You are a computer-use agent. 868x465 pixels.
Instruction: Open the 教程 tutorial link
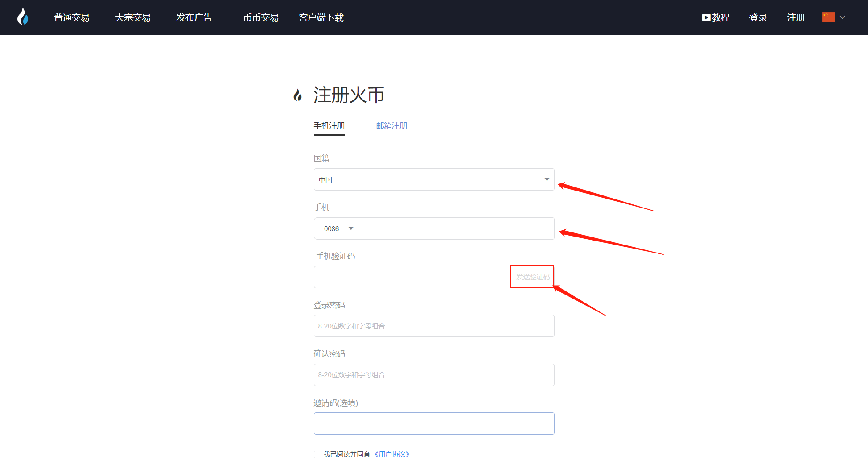(720, 17)
